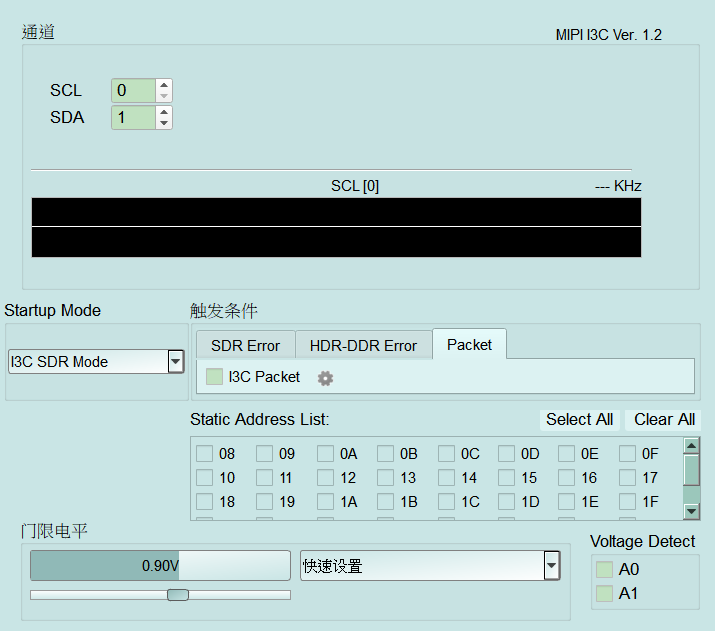This screenshot has width=715, height=631.
Task: Check static address 1F
Action: click(x=627, y=502)
